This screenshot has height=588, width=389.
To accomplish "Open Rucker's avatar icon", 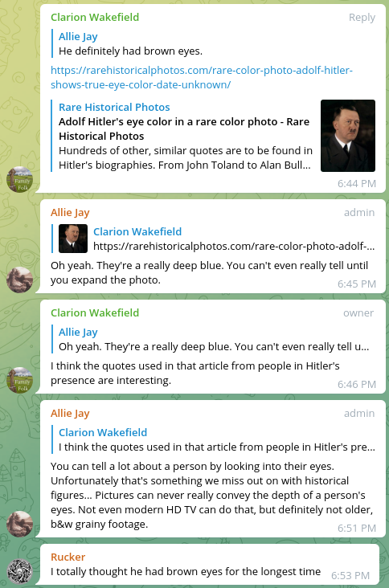I will [19, 572].
